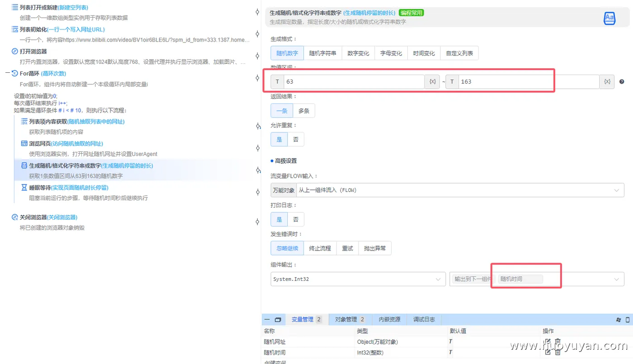Screen dimensions: 633x364
Task: Click the T type prefix of the 63 field
Action: tap(277, 82)
